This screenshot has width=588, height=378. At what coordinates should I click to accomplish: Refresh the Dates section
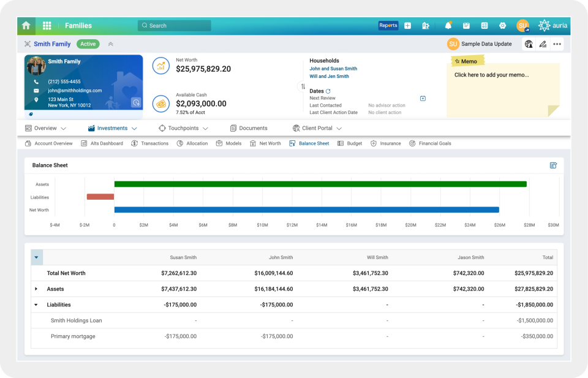(x=328, y=91)
